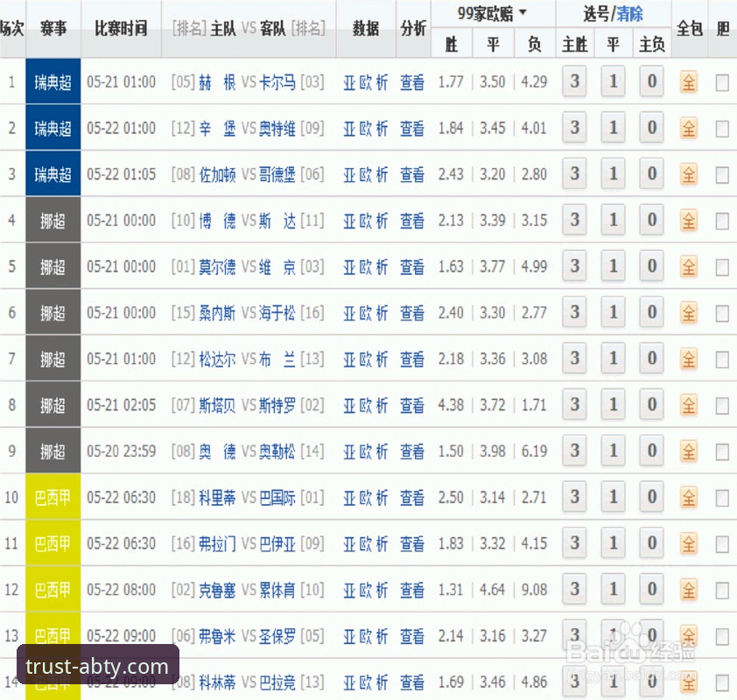Tick the 胆 checkbox for match 9
The height and width of the screenshot is (700, 737).
pos(722,452)
